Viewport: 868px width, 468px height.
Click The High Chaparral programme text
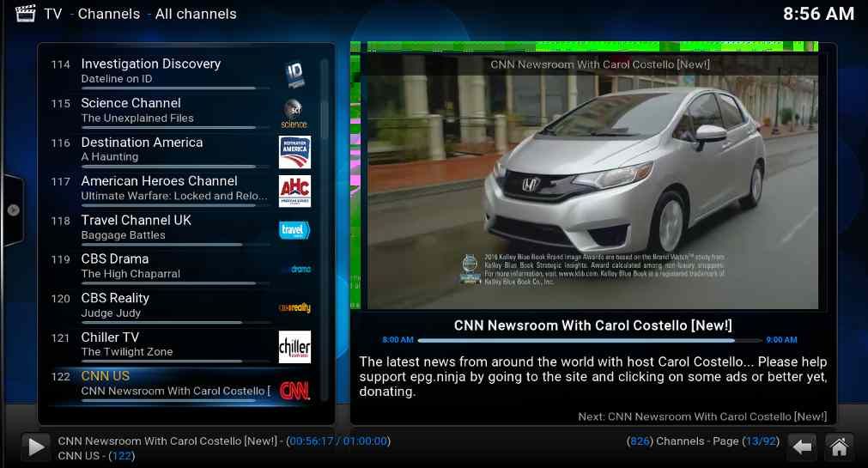pos(131,274)
